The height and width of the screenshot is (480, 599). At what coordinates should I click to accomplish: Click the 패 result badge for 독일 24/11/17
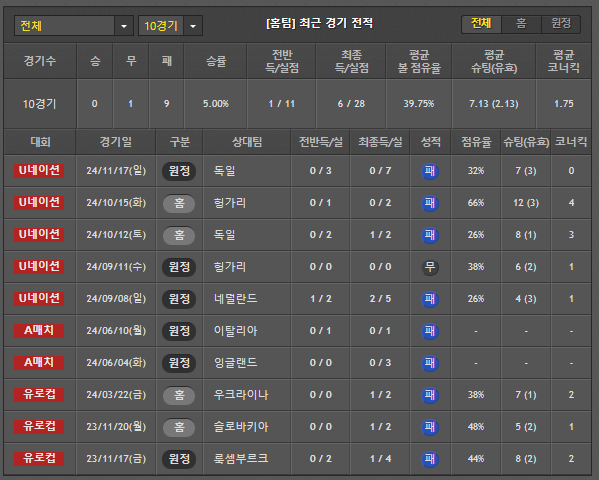[430, 171]
